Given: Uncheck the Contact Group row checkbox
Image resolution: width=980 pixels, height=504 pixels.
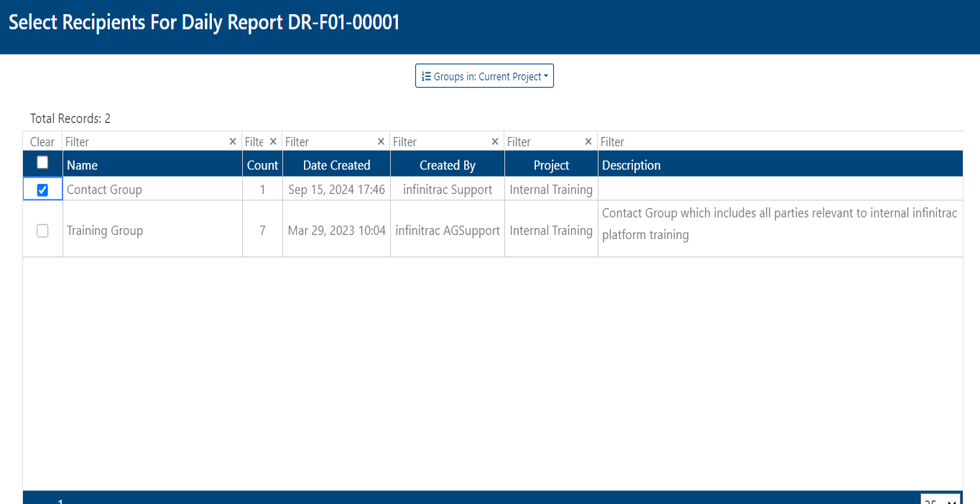Looking at the screenshot, I should (x=42, y=190).
